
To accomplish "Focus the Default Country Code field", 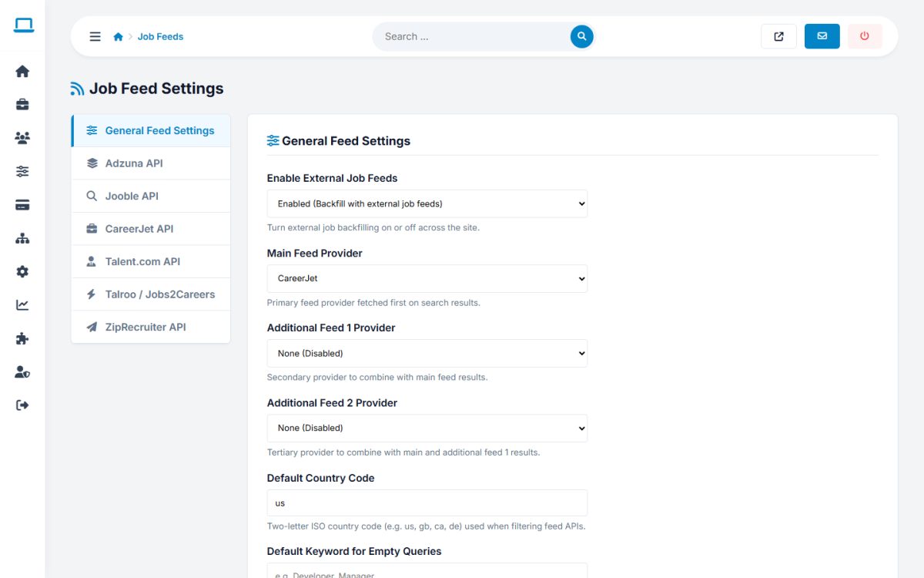I will (x=427, y=502).
